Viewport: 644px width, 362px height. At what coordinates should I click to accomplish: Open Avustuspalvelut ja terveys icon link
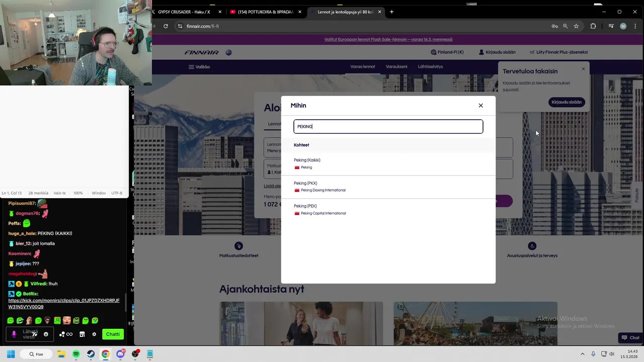pyautogui.click(x=532, y=246)
